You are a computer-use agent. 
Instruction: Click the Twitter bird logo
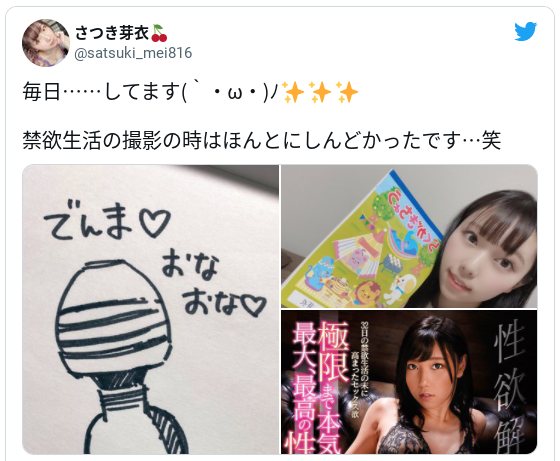pos(525,31)
